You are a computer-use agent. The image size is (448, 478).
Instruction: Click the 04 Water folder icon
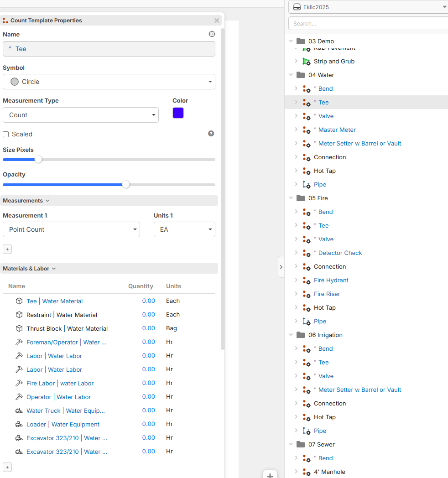(301, 75)
